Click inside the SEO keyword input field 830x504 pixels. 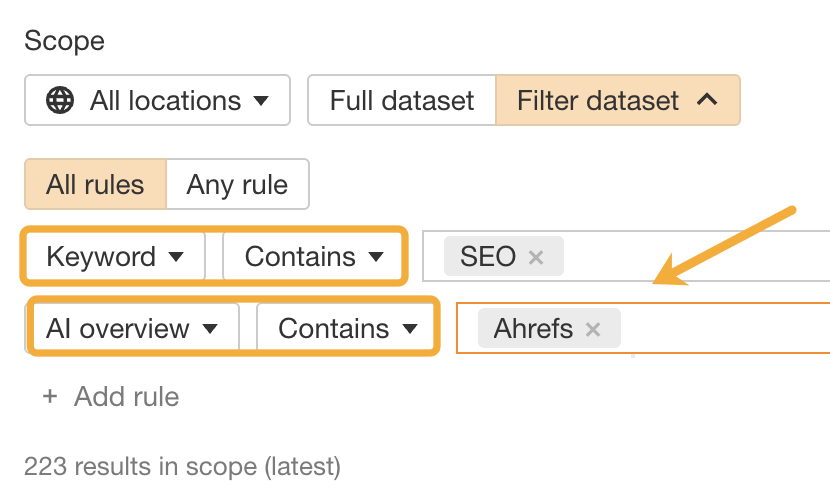pyautogui.click(x=690, y=257)
